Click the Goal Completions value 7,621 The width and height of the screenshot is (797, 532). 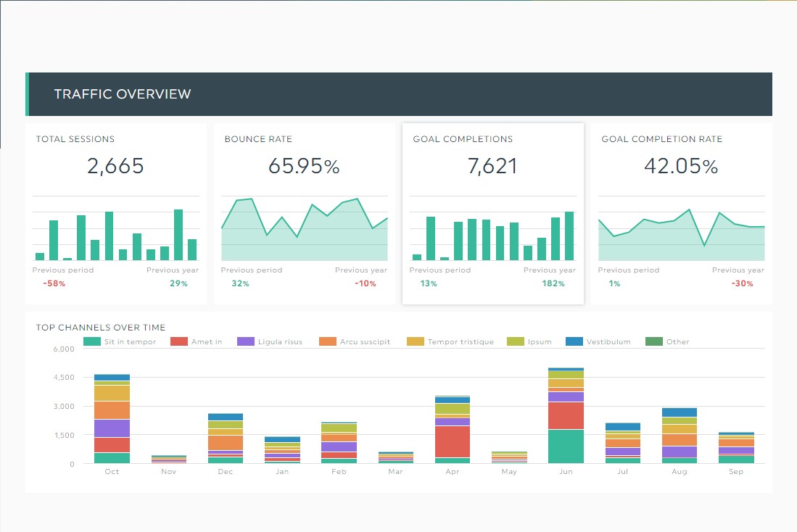coord(492,166)
